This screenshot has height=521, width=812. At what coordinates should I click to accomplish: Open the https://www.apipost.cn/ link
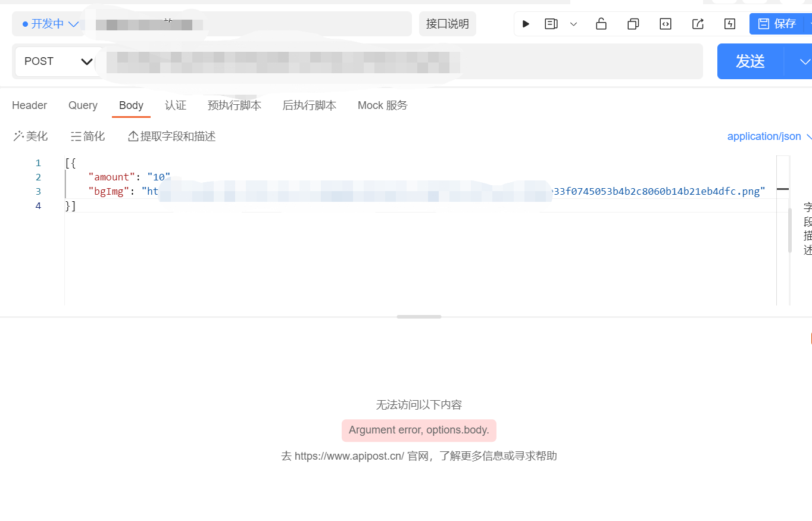[349, 456]
